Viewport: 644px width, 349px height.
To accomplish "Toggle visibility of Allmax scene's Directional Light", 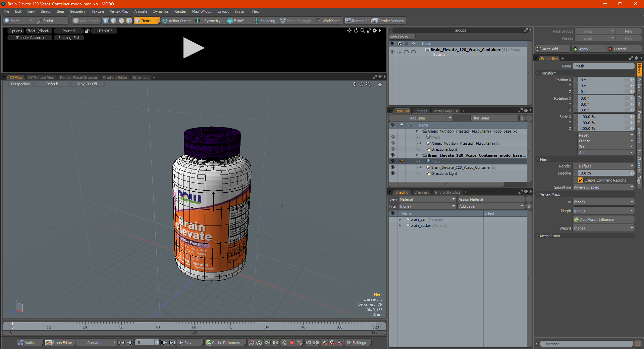I will coord(392,149).
